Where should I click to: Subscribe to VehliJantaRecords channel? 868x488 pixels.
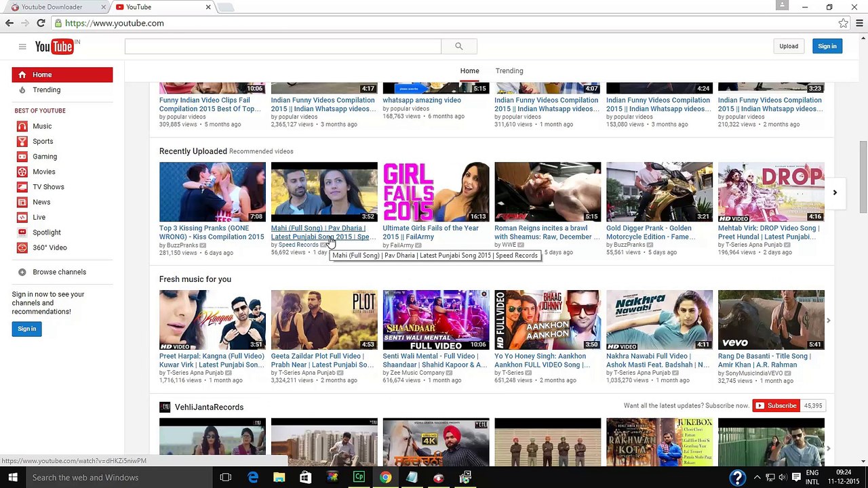click(776, 405)
